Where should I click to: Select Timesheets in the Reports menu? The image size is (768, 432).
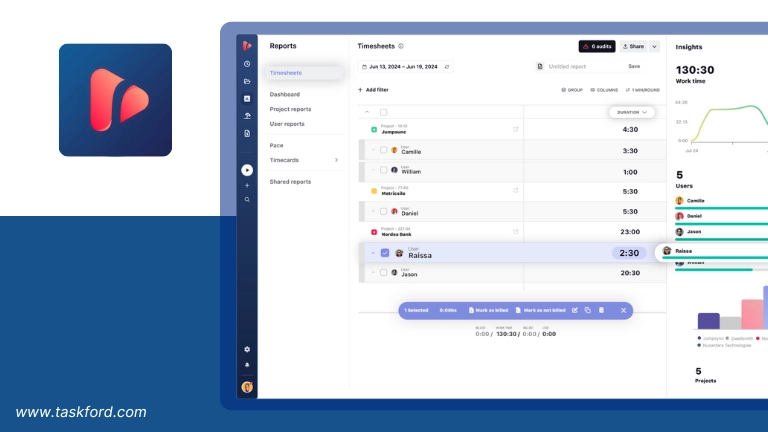[x=304, y=73]
